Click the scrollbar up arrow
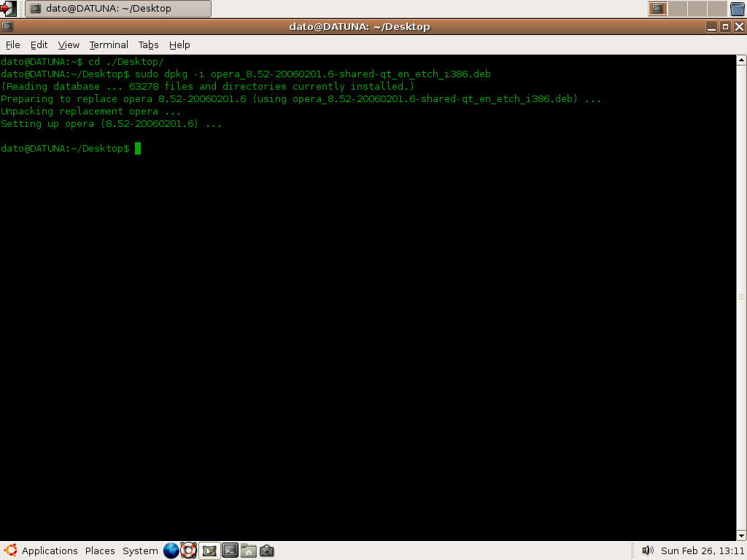The height and width of the screenshot is (560, 747). tap(741, 60)
